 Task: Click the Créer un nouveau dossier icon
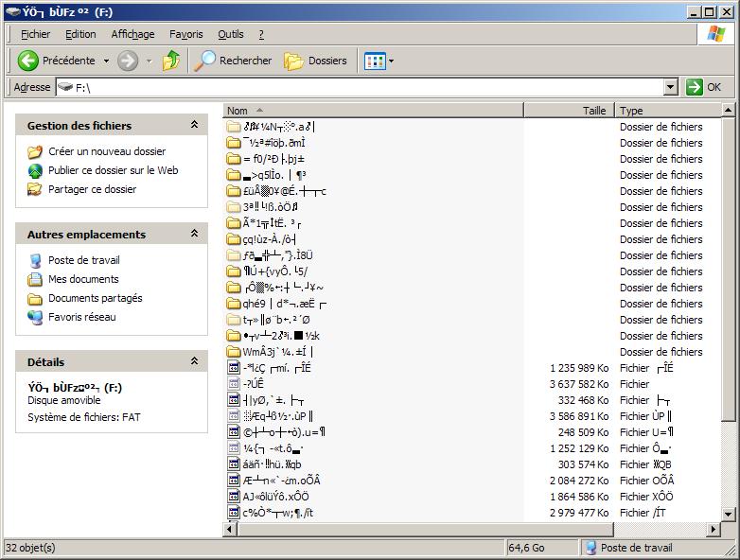tap(35, 151)
